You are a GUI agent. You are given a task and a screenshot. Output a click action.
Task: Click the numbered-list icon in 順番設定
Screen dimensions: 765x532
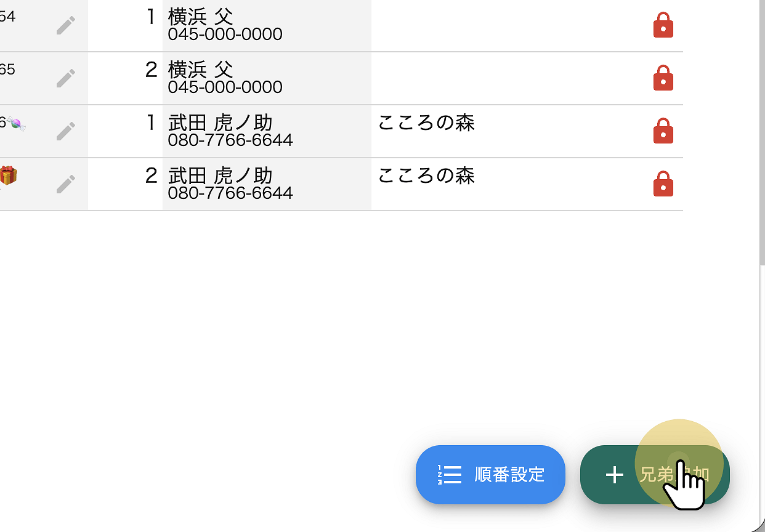coord(449,475)
